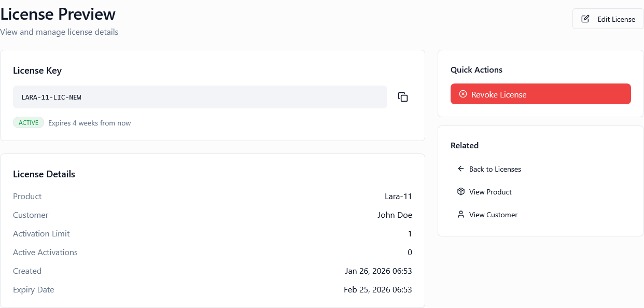This screenshot has width=644, height=308.
Task: Click the License Details section heading
Action: click(44, 174)
